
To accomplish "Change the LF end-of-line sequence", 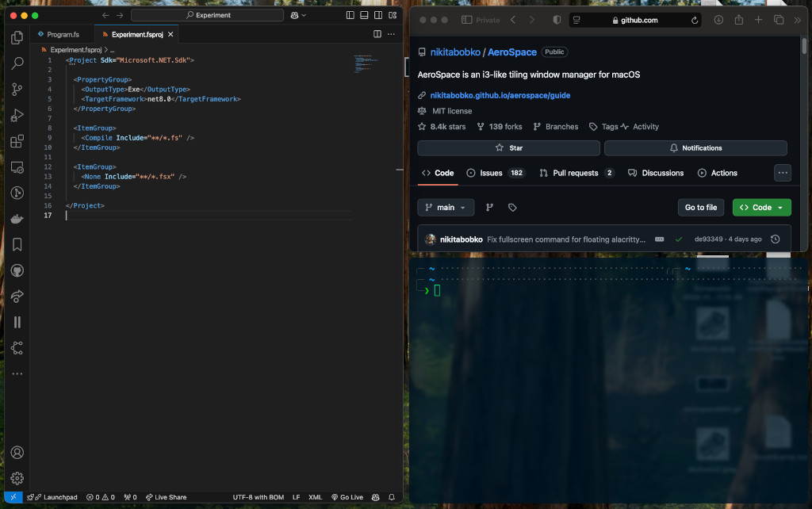I will click(297, 497).
